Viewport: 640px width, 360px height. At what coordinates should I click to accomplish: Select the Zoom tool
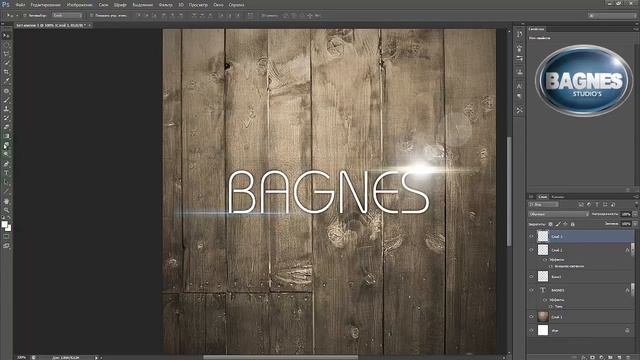pos(6,211)
